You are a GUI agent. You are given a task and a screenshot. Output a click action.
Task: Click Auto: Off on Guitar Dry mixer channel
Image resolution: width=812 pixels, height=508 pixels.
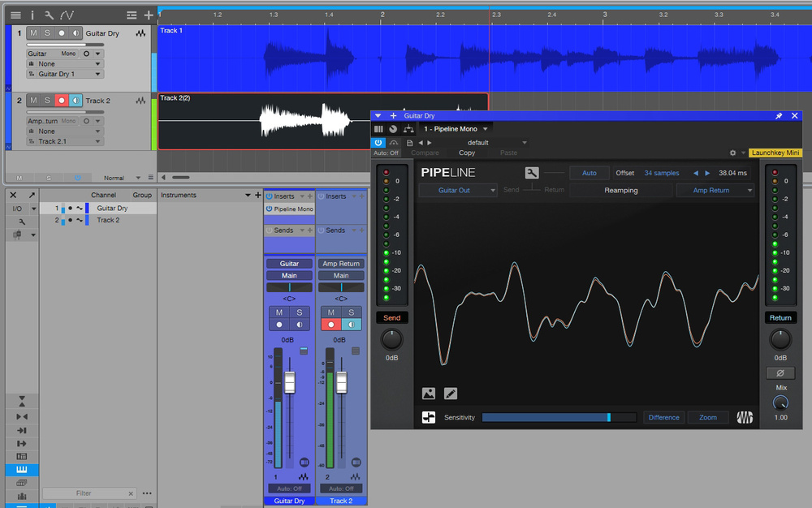point(289,489)
